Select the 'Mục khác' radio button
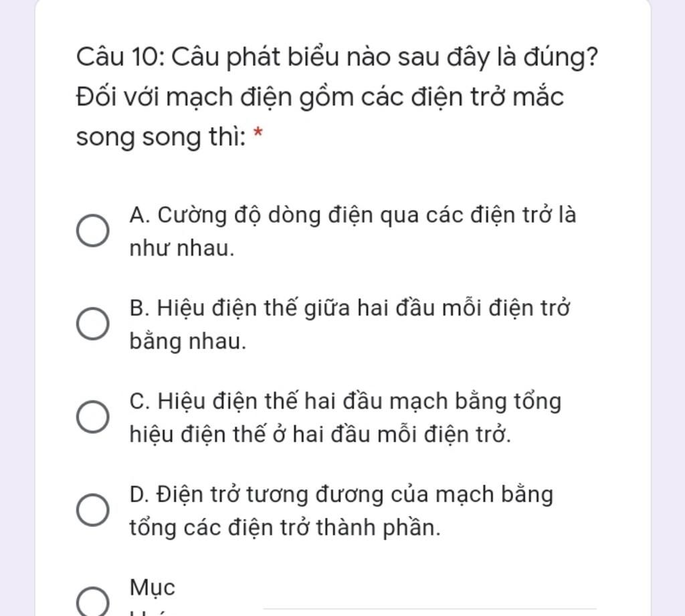 (92, 601)
